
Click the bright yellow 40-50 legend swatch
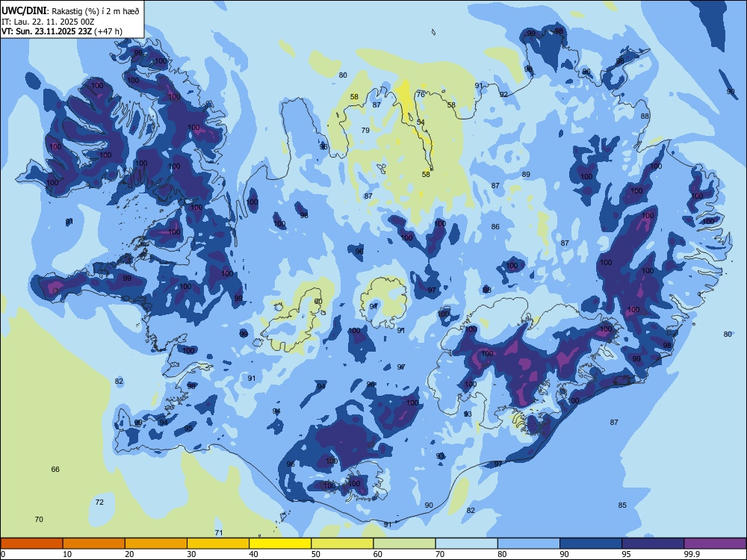point(280,544)
